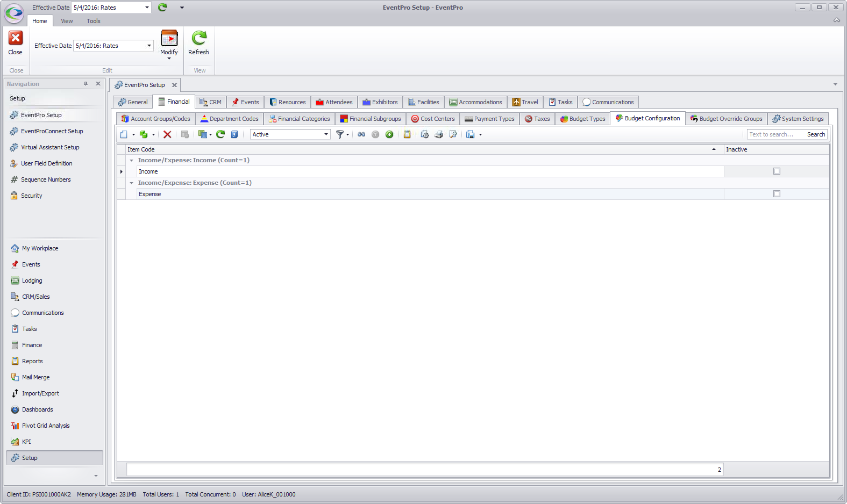Collapse the Income/Expense: Income group
This screenshot has width=847, height=504.
(131, 160)
